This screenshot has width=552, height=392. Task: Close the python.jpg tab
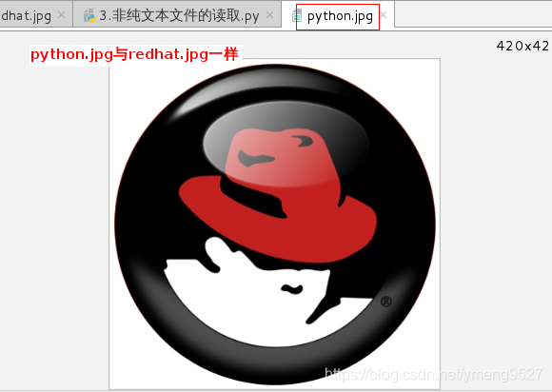tap(384, 15)
